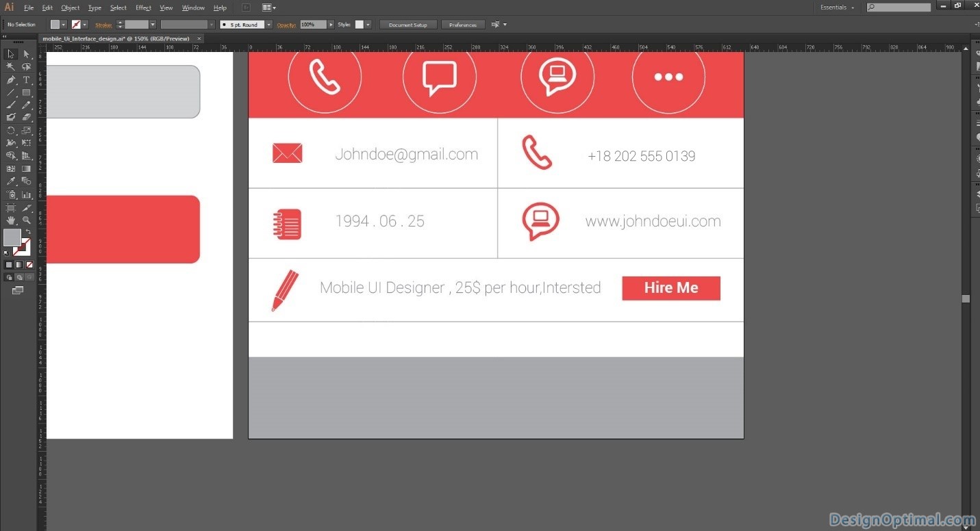Open the graphic Style dropdown

pos(368,25)
